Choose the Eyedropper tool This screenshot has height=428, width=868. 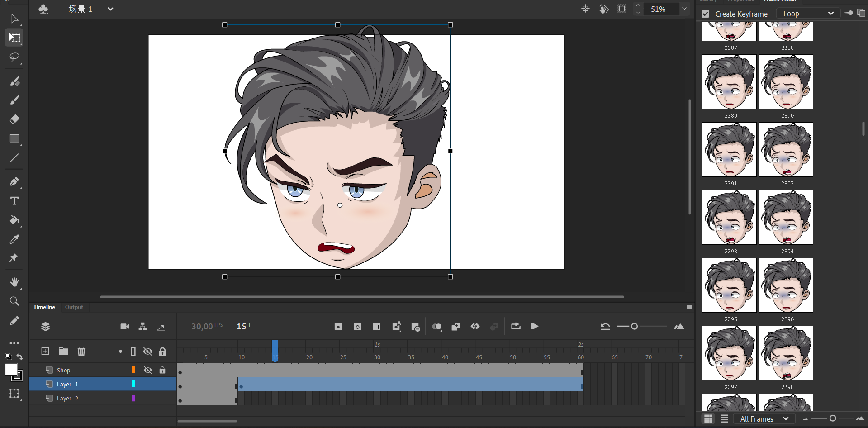click(x=14, y=239)
